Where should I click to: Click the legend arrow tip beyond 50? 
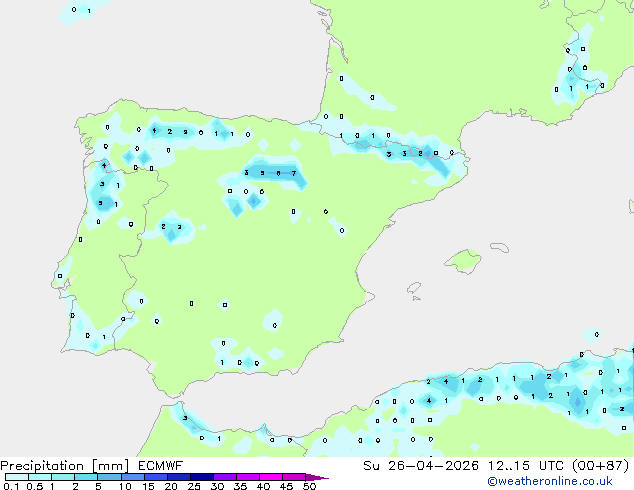tap(322, 478)
